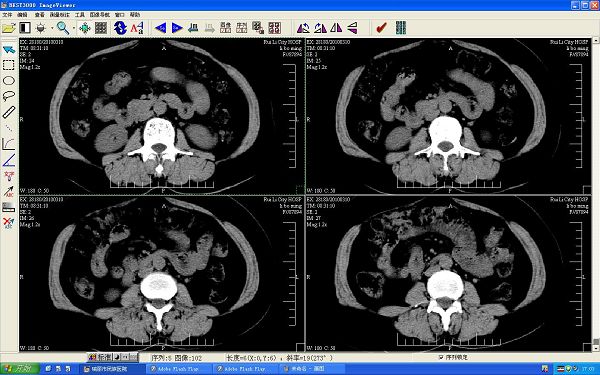Go to the next image with blue right arrow
Screen dimensions: 600x375
tap(176, 28)
